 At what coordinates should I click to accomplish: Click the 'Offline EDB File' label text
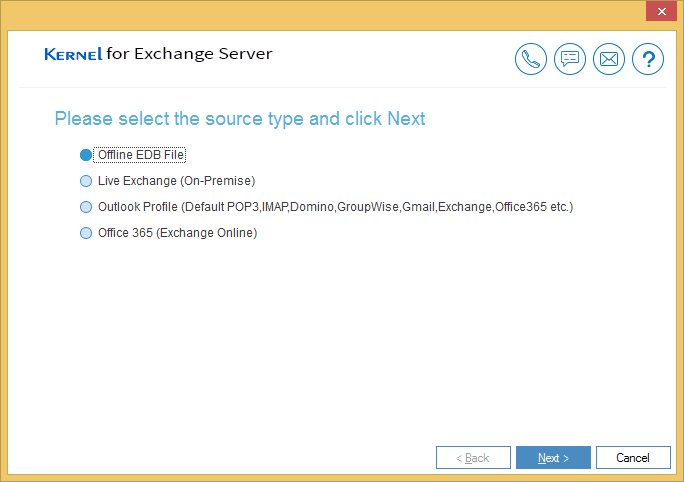tap(140, 155)
